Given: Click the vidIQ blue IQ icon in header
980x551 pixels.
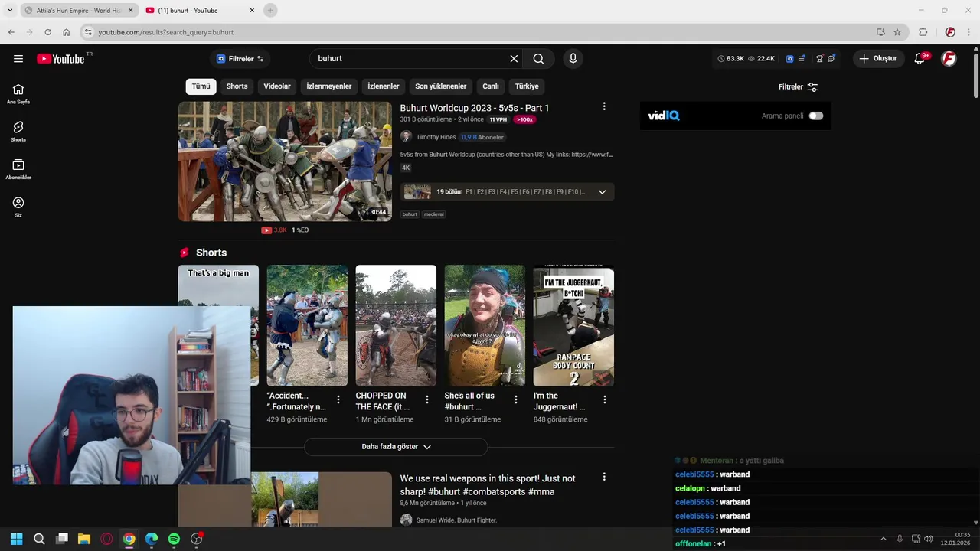Looking at the screenshot, I should [789, 59].
